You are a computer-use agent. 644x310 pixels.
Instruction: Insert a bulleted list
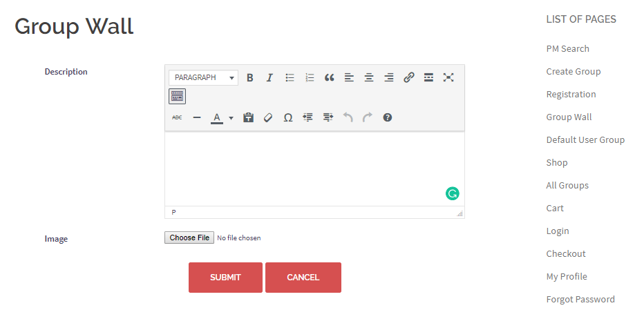[290, 77]
